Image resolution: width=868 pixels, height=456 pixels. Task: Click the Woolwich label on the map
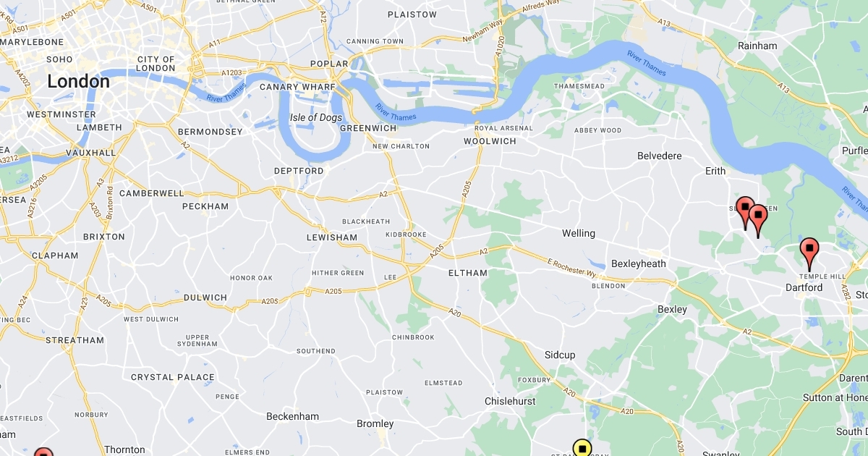click(x=490, y=141)
